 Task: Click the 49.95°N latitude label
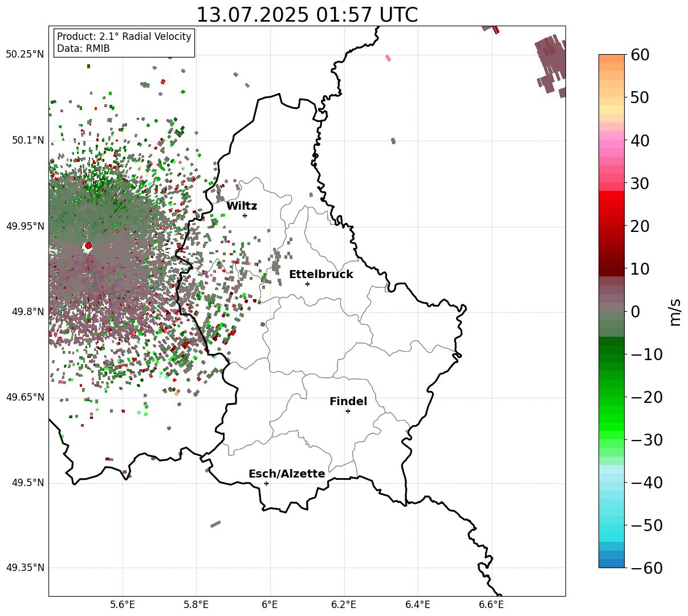coord(25,226)
